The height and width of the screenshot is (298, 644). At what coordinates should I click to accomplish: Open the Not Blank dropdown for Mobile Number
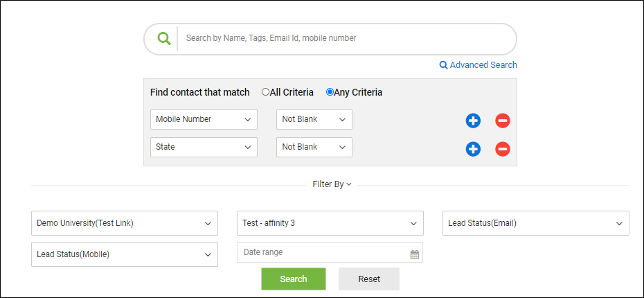click(314, 119)
